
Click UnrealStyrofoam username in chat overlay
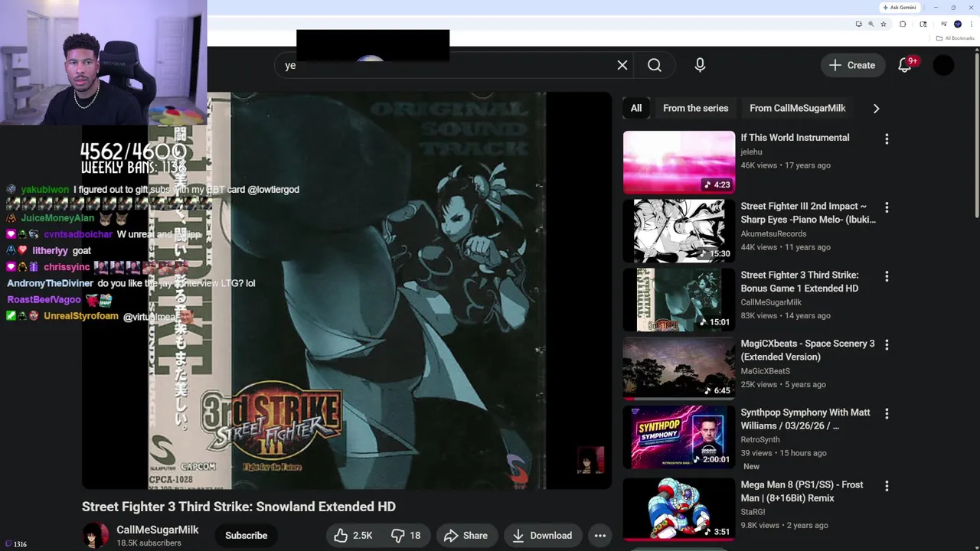(81, 316)
